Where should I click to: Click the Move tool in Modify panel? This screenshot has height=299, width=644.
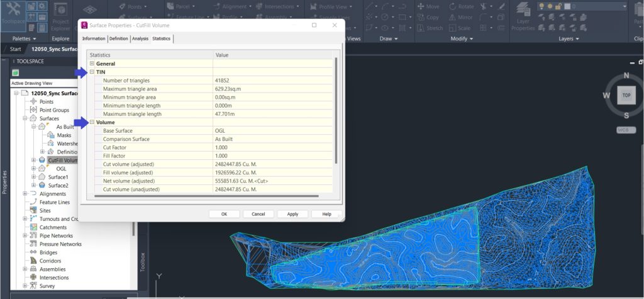(428, 6)
